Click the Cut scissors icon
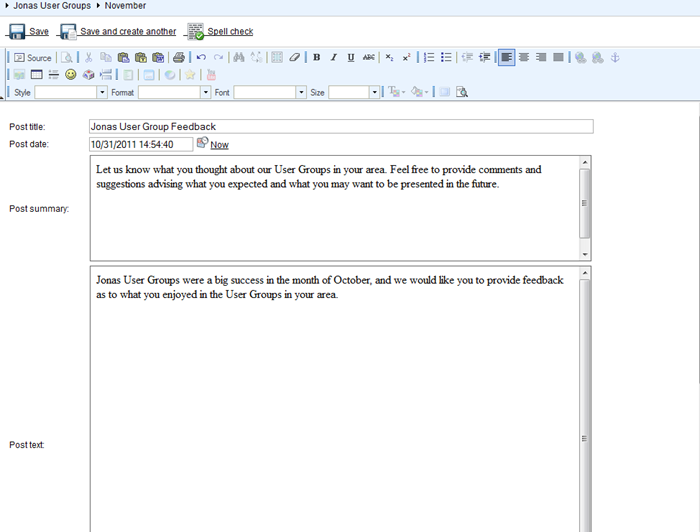The width and height of the screenshot is (700, 532). pyautogui.click(x=88, y=58)
